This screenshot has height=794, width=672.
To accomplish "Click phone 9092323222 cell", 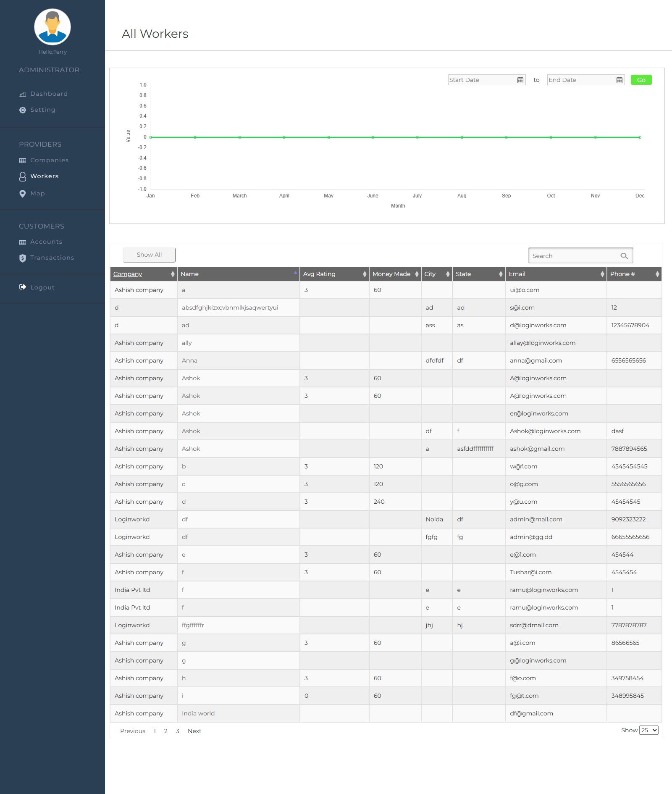I will [x=634, y=519].
